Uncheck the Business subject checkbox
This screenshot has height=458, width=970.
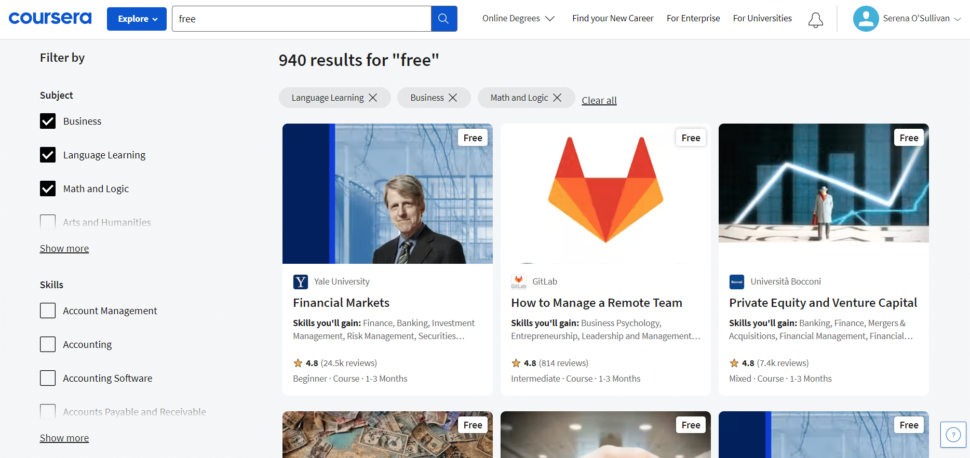pos(48,121)
